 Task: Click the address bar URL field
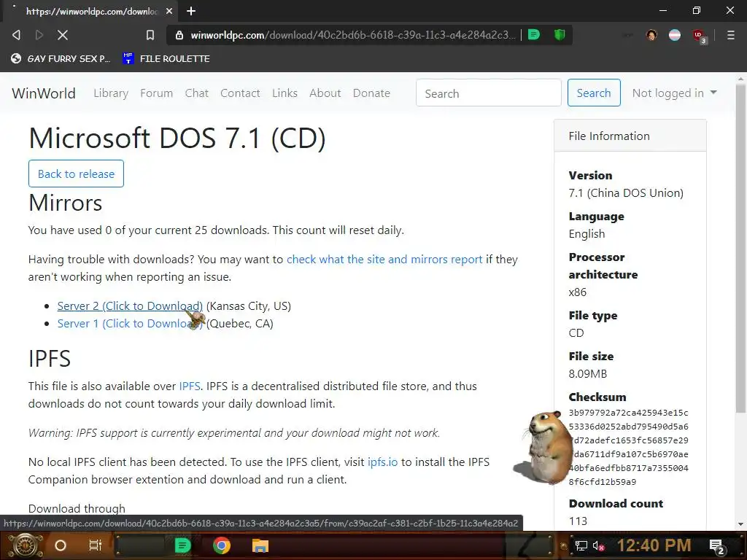(x=352, y=35)
